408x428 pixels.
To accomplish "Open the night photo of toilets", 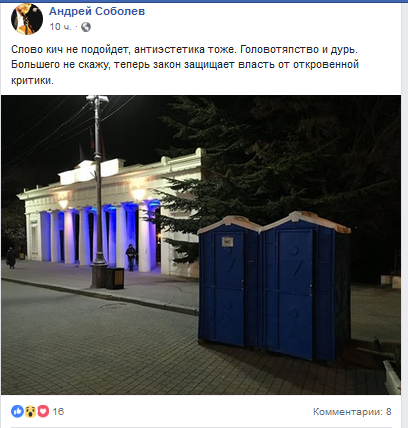I will [201, 245].
